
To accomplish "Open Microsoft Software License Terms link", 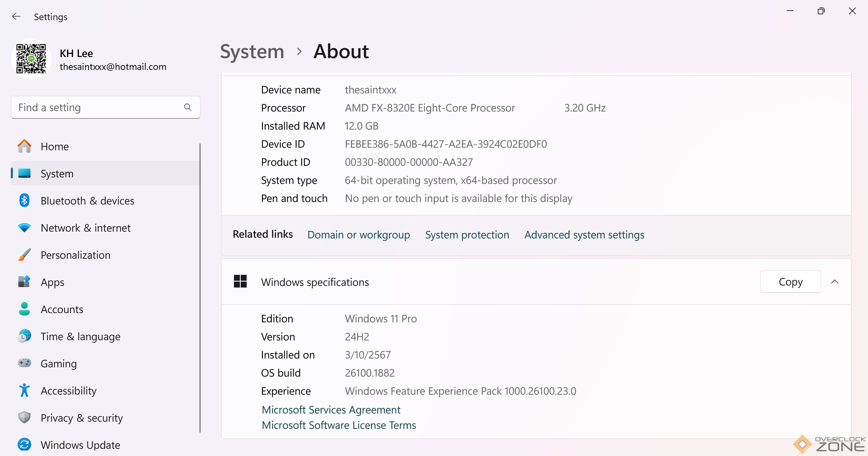I will pyautogui.click(x=339, y=425).
